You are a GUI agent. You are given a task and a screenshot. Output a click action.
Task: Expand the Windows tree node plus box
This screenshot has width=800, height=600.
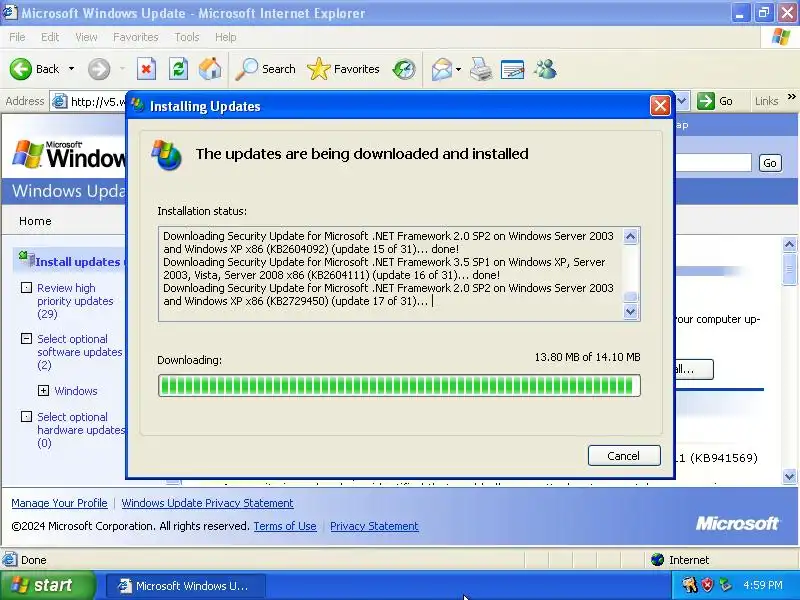[x=43, y=391]
